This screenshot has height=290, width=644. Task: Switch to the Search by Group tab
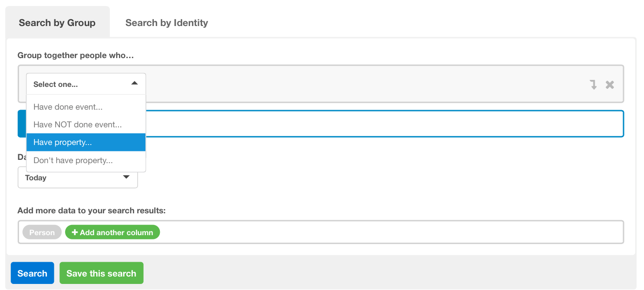(x=57, y=23)
